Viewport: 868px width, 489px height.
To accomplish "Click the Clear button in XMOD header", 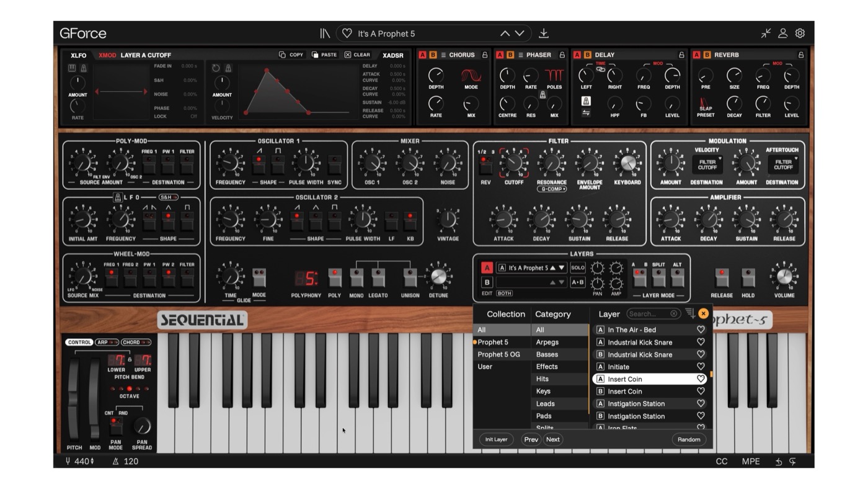I will click(357, 55).
